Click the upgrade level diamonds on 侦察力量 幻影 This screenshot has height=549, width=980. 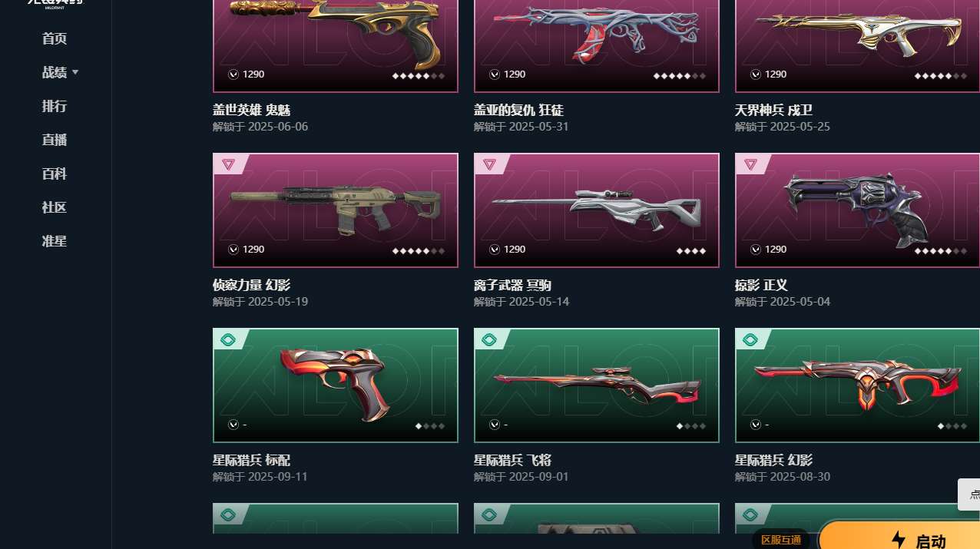click(x=419, y=250)
